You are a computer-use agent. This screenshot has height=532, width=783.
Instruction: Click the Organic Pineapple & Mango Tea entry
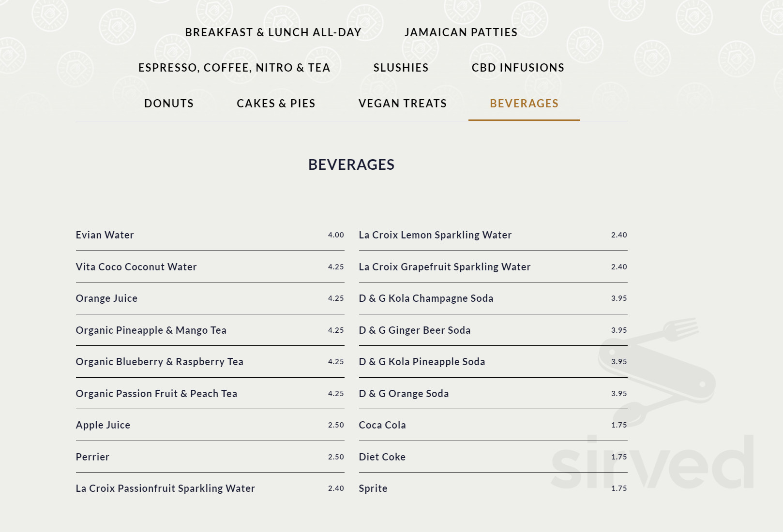[x=151, y=330]
